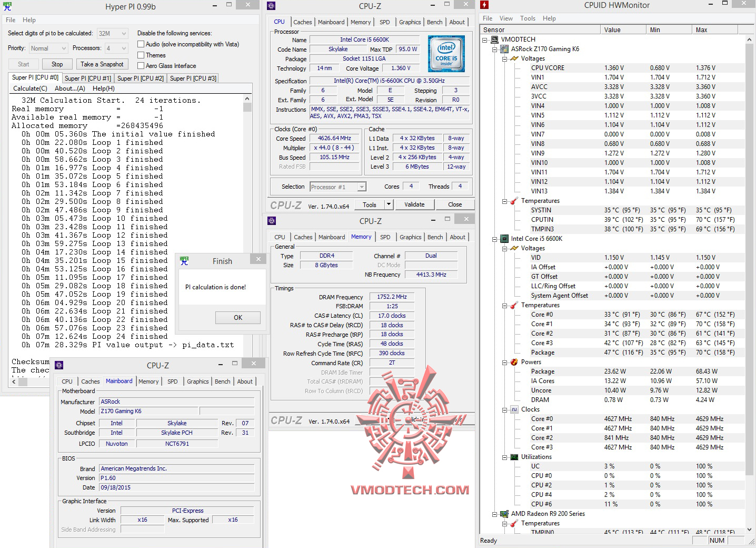Open Caches tab in CPU-Z processor window
Screen dimensions: 756x548
coord(303,22)
